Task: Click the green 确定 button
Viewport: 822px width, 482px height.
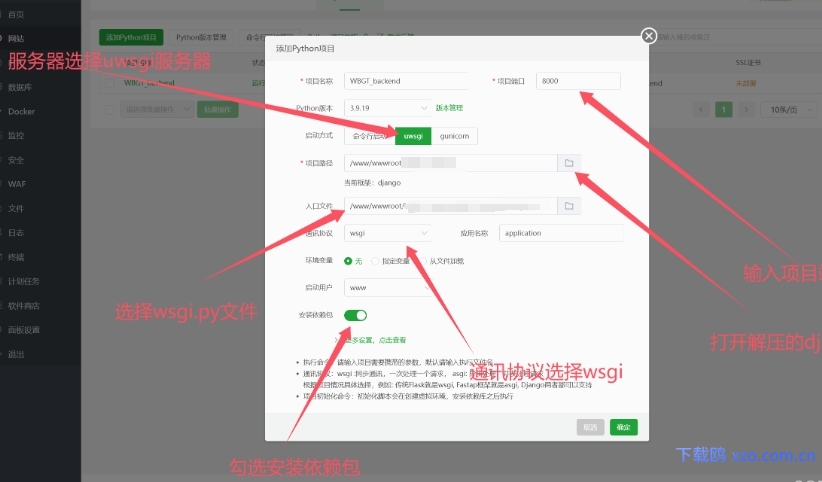Action: tap(623, 427)
